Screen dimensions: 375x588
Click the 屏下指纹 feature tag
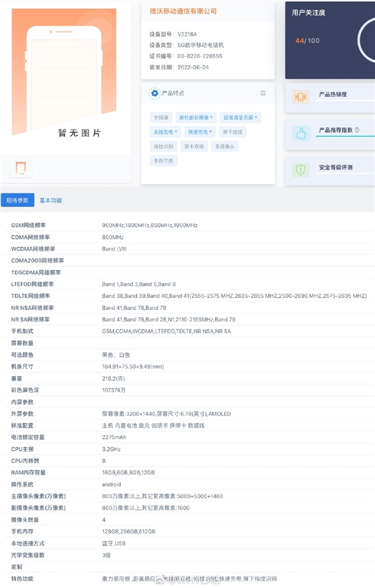click(x=232, y=132)
